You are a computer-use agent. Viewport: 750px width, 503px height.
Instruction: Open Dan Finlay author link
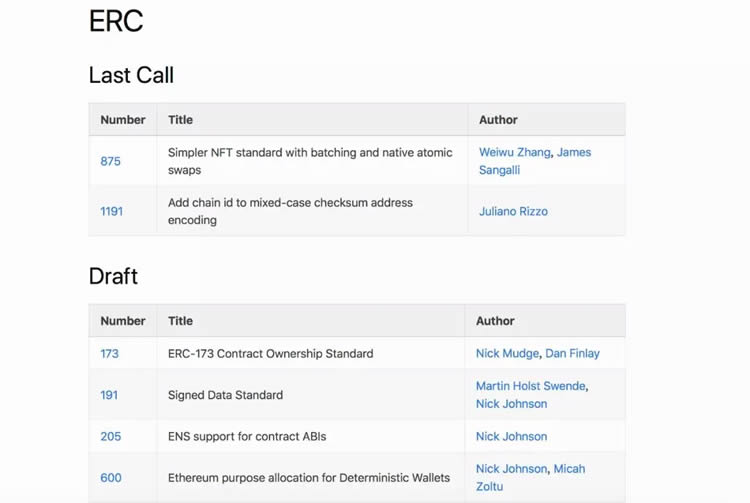[x=573, y=353]
